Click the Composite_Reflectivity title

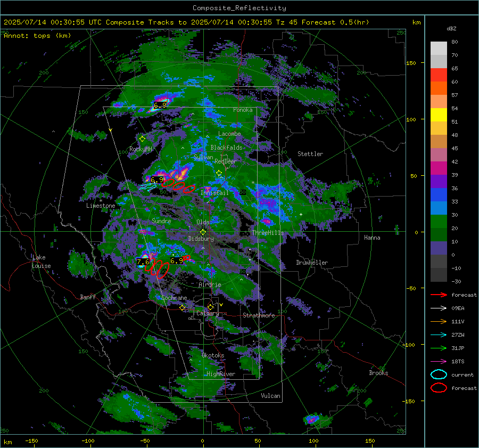pos(240,8)
